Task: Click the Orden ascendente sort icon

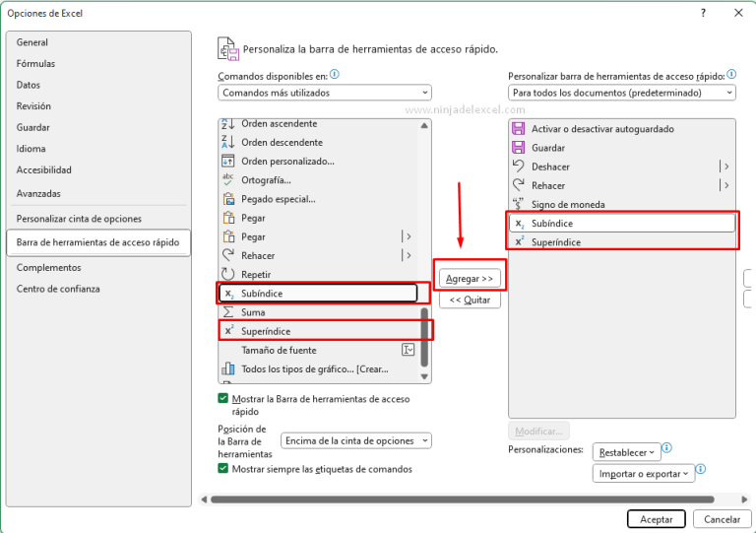Action: tap(228, 124)
